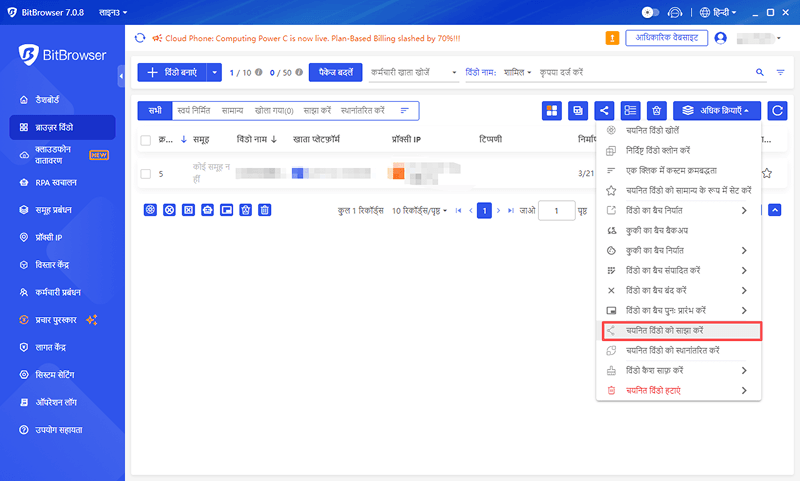
Task: Click the trash icon below the table
Action: (264, 210)
